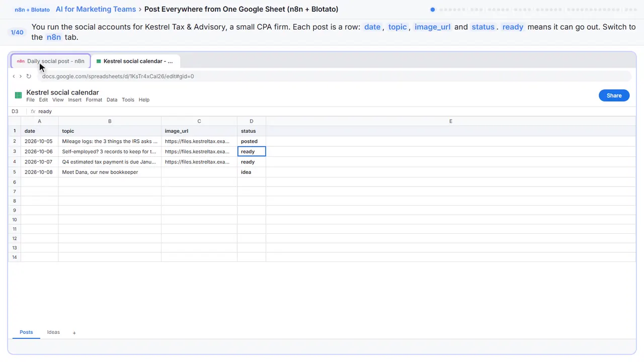
Task: Select the cell containing 'posted' status
Action: pyautogui.click(x=252, y=141)
